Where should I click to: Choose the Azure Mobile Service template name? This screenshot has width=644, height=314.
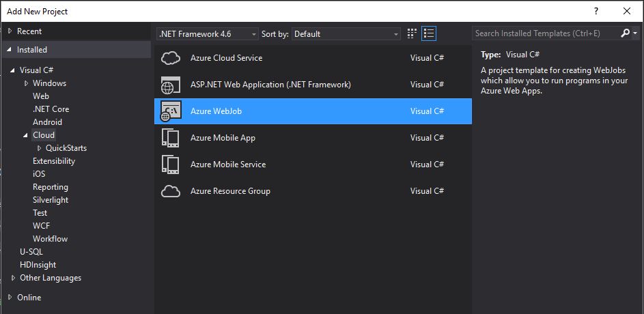click(228, 165)
